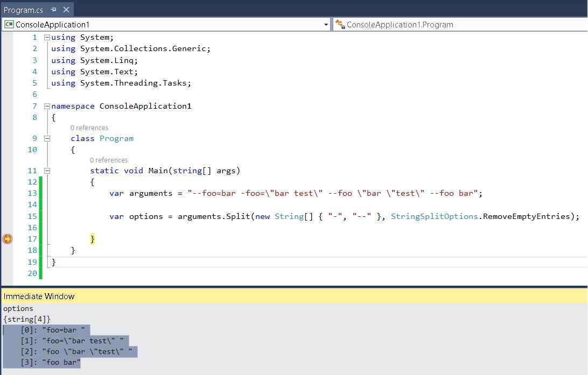Click the 'options' text in Immediate Window
This screenshot has width=588, height=375.
(x=18, y=308)
